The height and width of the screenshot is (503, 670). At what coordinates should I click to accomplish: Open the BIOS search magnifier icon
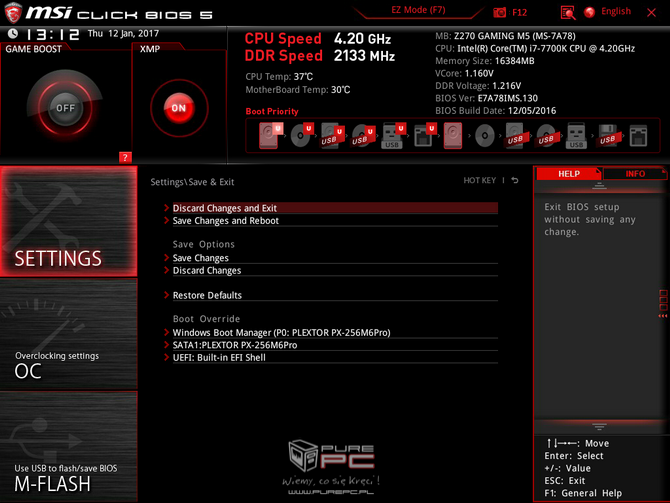567,13
